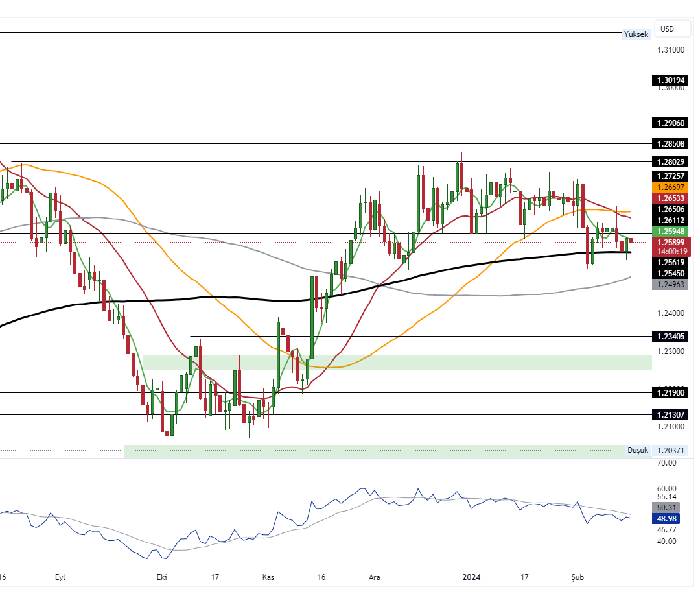This screenshot has width=700, height=609.
Task: Click the 55.14 RSI axis value
Action: pos(666,497)
